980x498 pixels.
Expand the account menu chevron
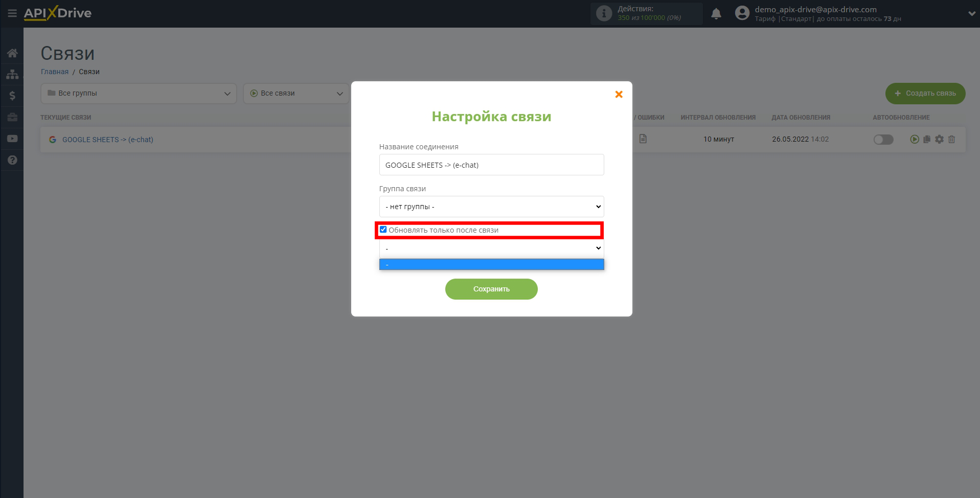tap(971, 14)
